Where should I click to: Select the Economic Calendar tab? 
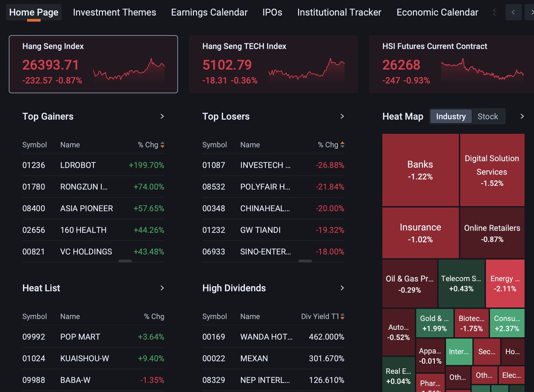[x=437, y=12]
